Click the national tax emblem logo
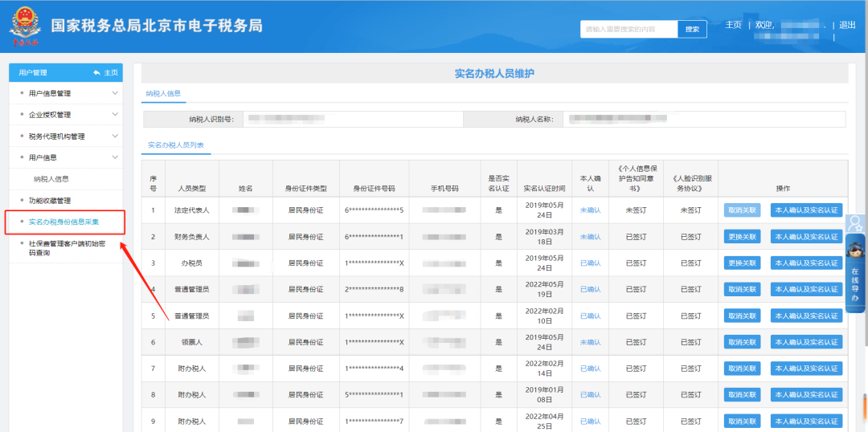868x432 pixels. click(x=25, y=26)
